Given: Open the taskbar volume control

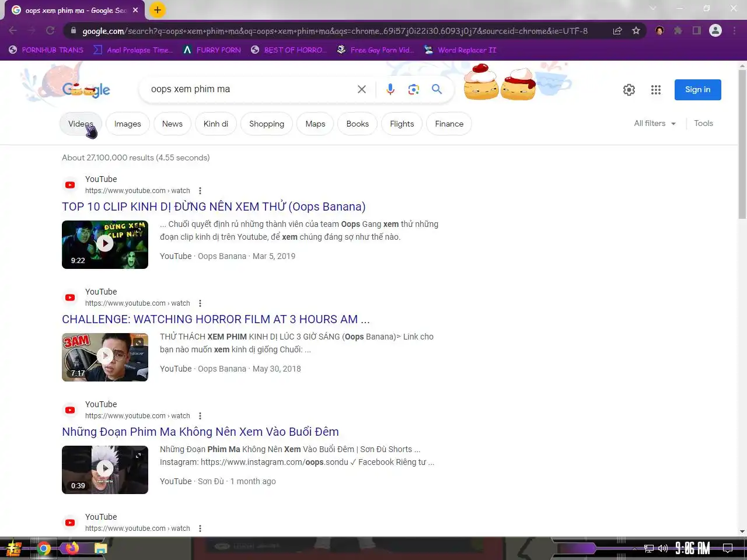Looking at the screenshot, I should [x=663, y=548].
